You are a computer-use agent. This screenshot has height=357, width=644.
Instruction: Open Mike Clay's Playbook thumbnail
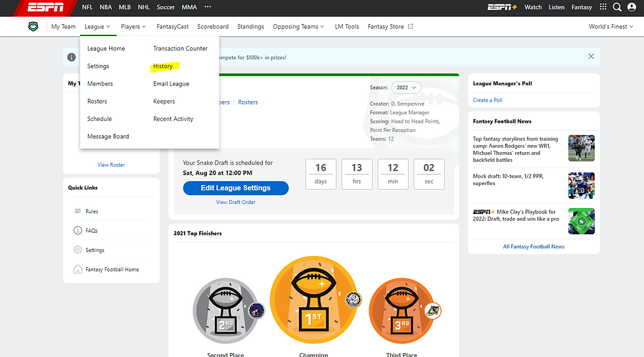[581, 221]
